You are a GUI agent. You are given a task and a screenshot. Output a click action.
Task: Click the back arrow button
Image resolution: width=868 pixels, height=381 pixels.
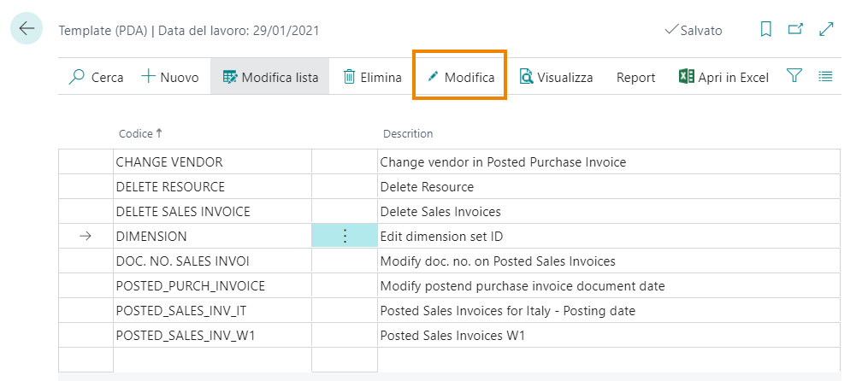(x=27, y=28)
